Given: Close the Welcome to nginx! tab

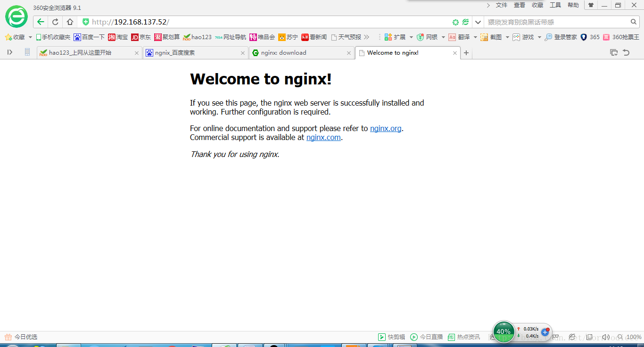Looking at the screenshot, I should coord(455,53).
